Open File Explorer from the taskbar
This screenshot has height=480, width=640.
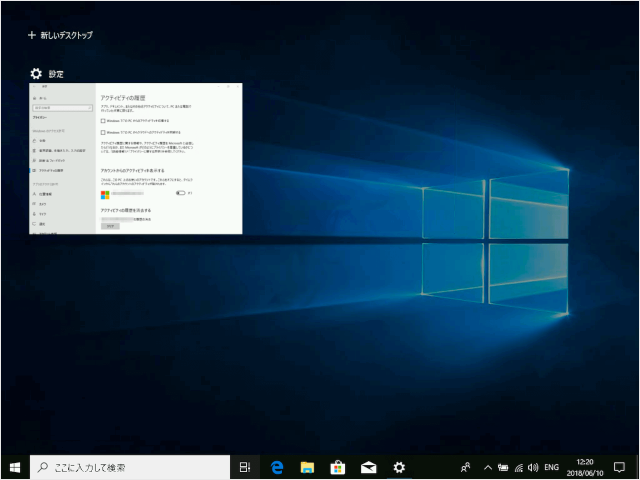307,467
